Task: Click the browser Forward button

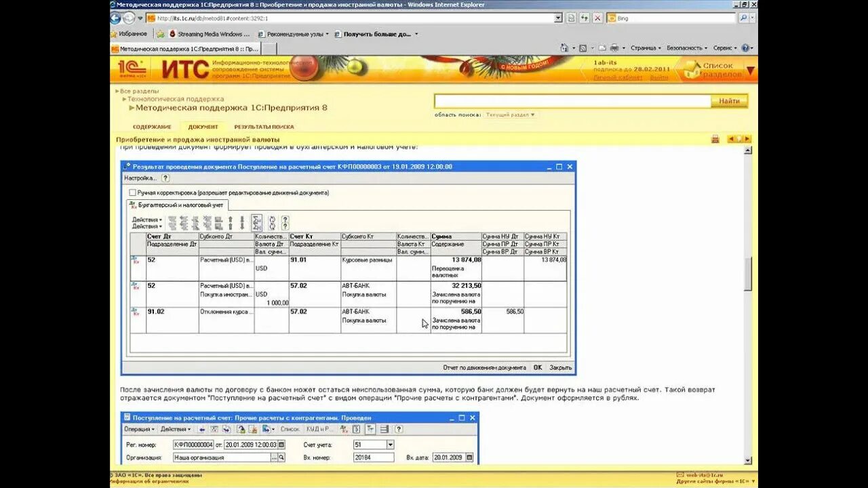Action: (x=129, y=18)
